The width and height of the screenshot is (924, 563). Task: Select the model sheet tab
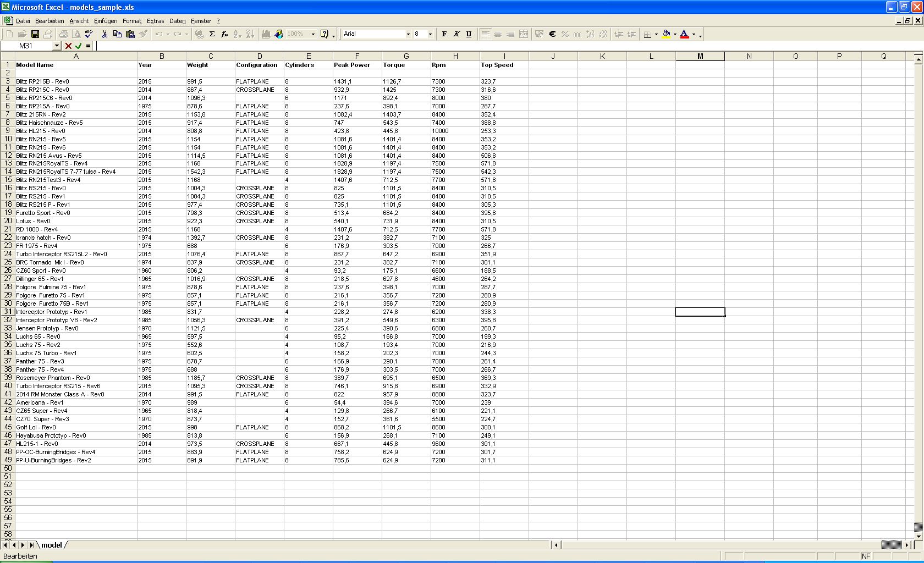tap(52, 545)
